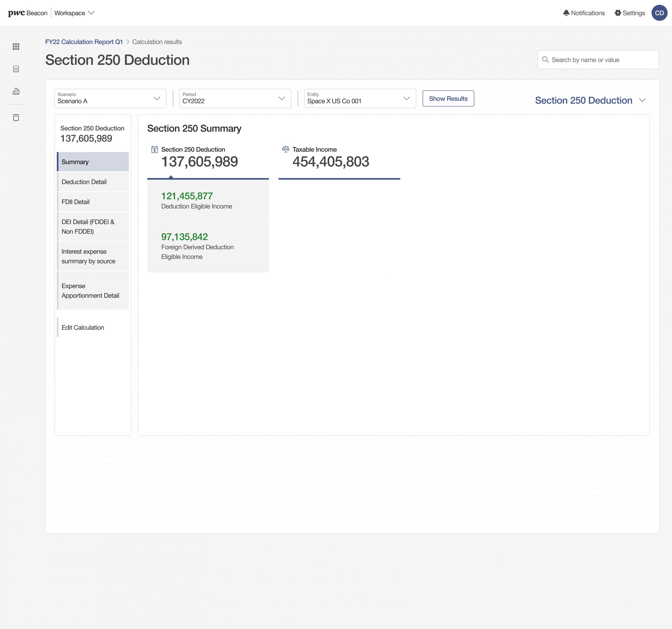Open the bar chart icon in sidebar

[x=16, y=91]
